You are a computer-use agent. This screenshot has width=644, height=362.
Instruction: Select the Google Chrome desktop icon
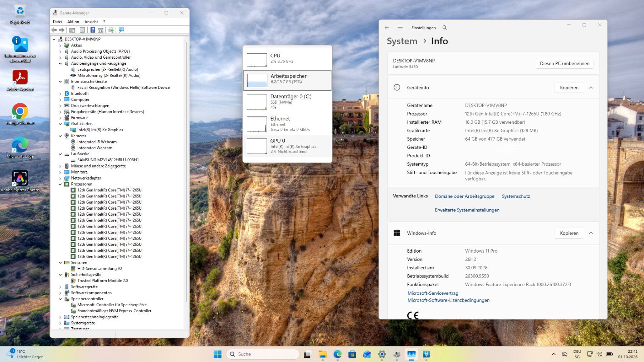click(x=20, y=114)
